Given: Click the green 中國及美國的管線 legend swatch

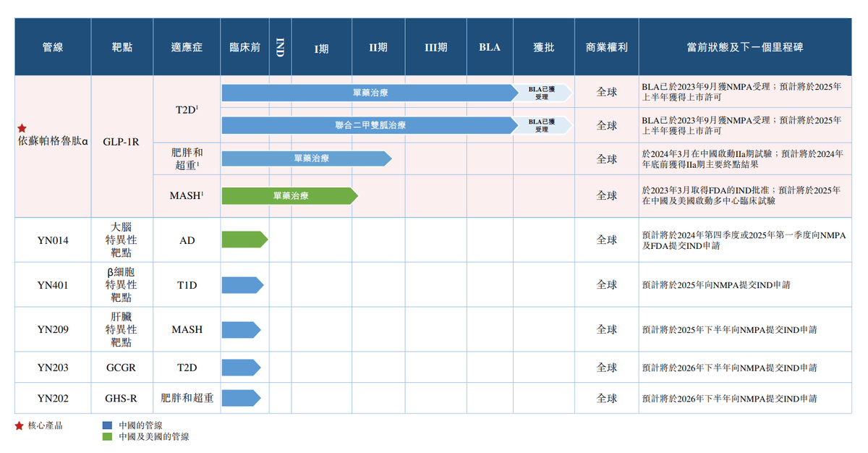Looking at the screenshot, I should coord(107,437).
